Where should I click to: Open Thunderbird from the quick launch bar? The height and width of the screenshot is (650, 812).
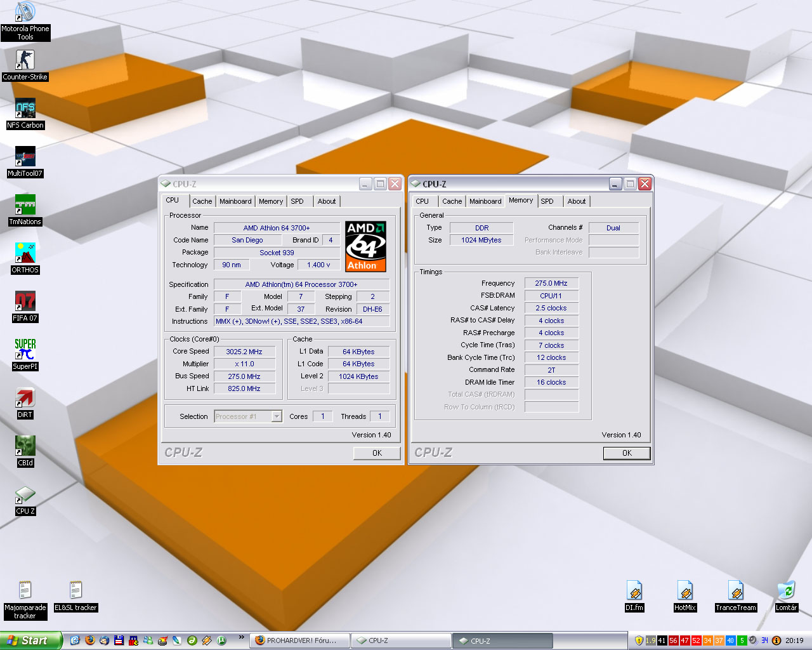coord(104,640)
